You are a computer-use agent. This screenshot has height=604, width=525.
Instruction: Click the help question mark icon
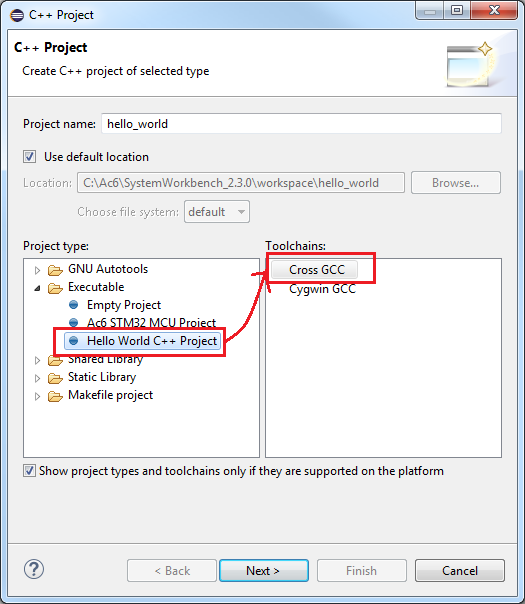tap(34, 569)
